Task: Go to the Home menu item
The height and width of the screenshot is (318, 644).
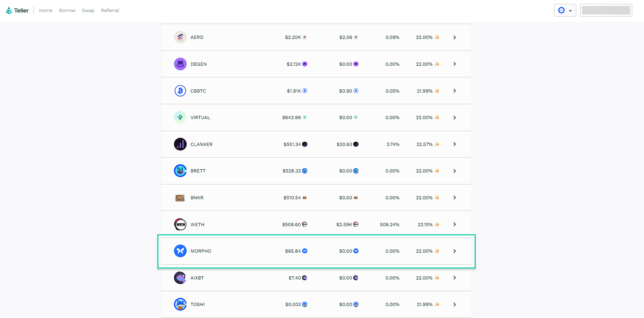Action: tap(46, 11)
